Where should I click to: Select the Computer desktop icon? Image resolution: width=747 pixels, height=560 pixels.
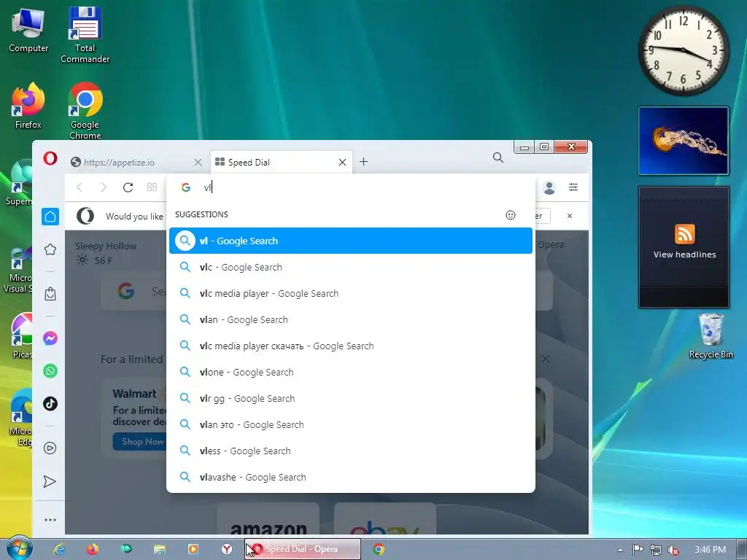coord(28,31)
